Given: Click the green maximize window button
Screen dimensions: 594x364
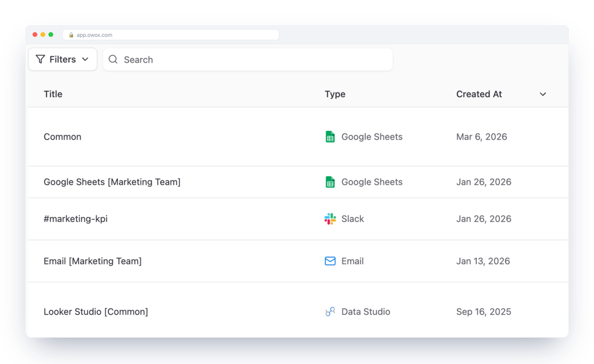Looking at the screenshot, I should 51,35.
